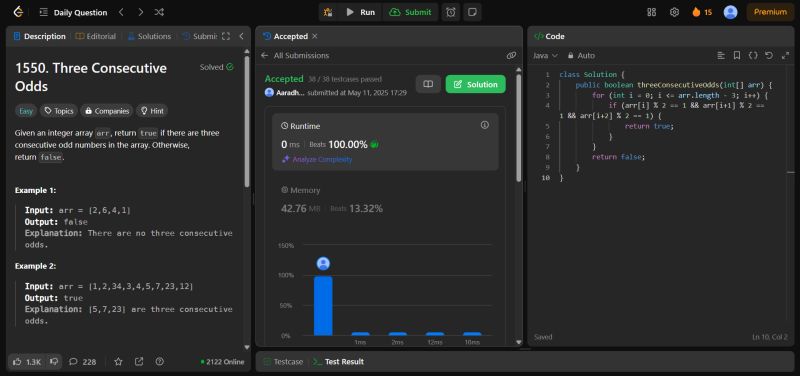Viewport: 800px width, 376px height.
Task: Click line 8 return false in editor
Action: (618, 157)
